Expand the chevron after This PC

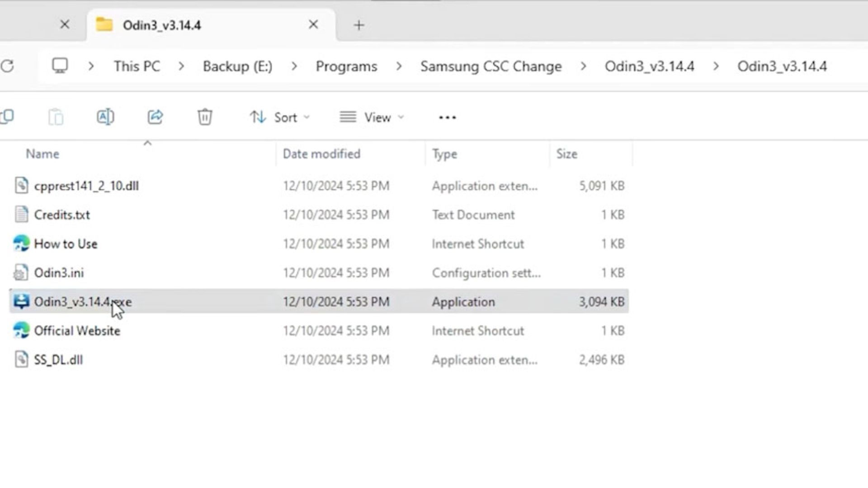point(181,66)
